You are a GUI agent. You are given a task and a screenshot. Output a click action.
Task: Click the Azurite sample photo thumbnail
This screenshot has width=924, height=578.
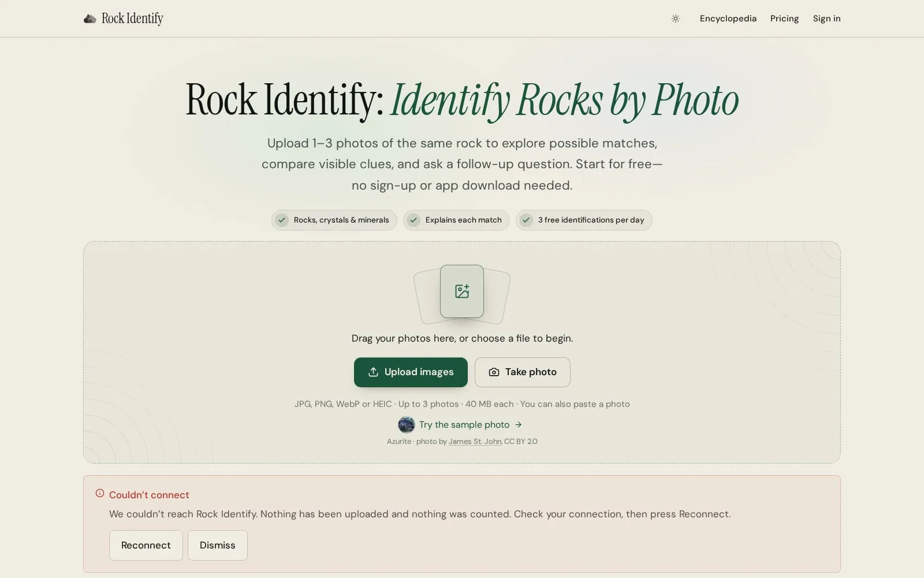coord(407,425)
